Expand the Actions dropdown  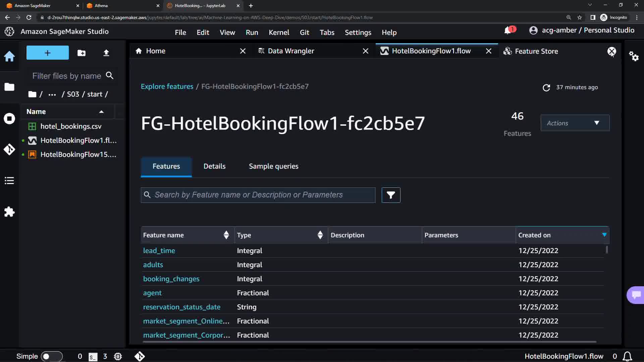(x=575, y=123)
